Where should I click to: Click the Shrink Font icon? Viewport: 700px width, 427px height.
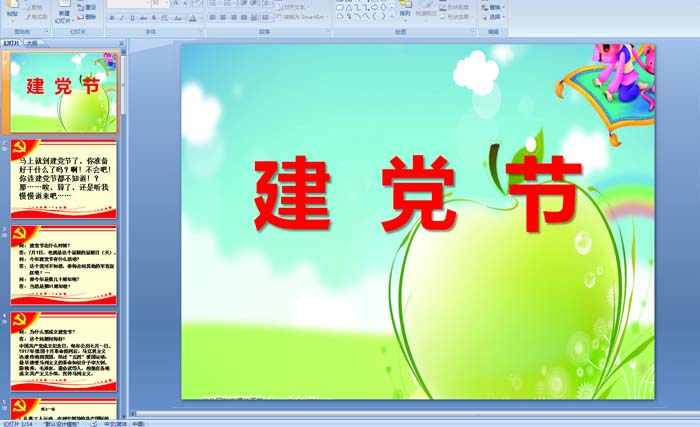pos(185,3)
